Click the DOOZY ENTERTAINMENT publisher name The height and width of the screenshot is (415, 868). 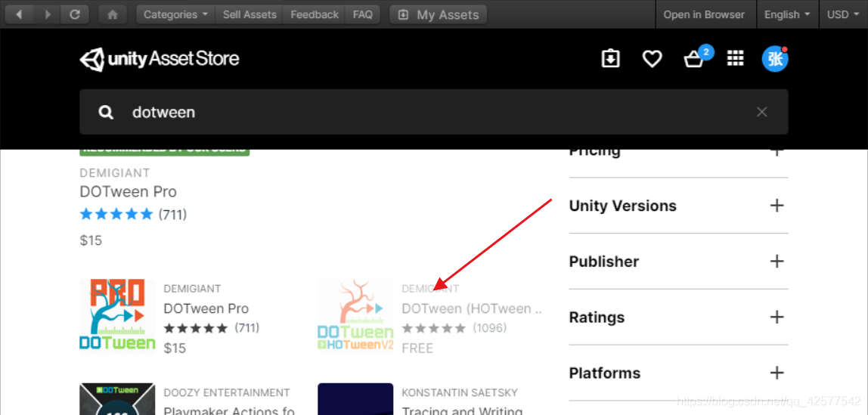(x=226, y=393)
